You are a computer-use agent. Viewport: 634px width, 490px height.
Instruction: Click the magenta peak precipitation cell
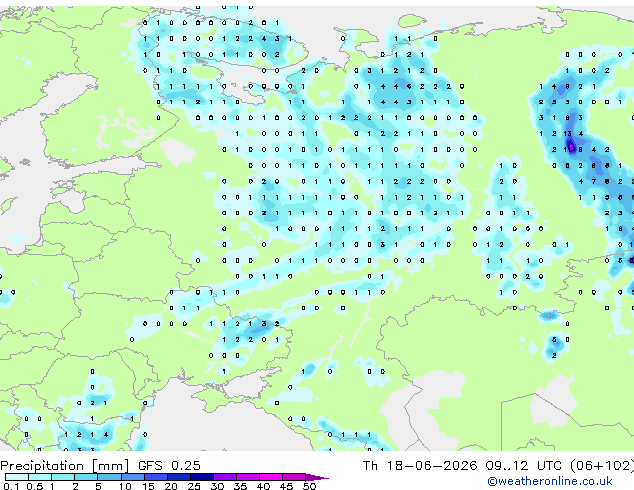coord(571,146)
